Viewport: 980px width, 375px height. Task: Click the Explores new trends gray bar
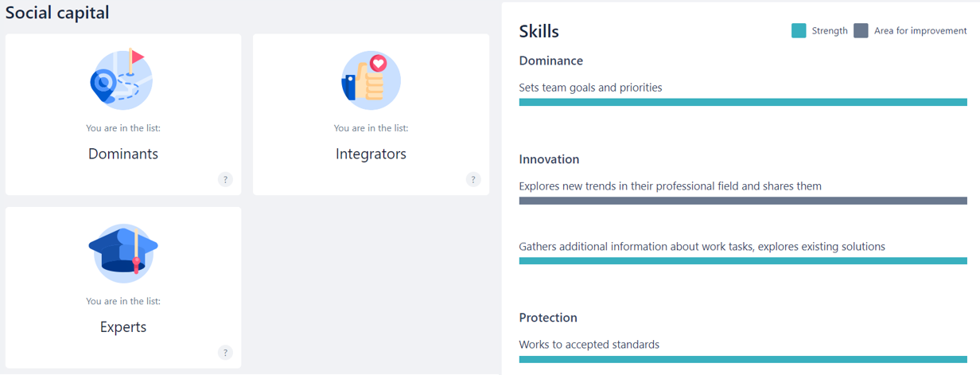point(743,201)
